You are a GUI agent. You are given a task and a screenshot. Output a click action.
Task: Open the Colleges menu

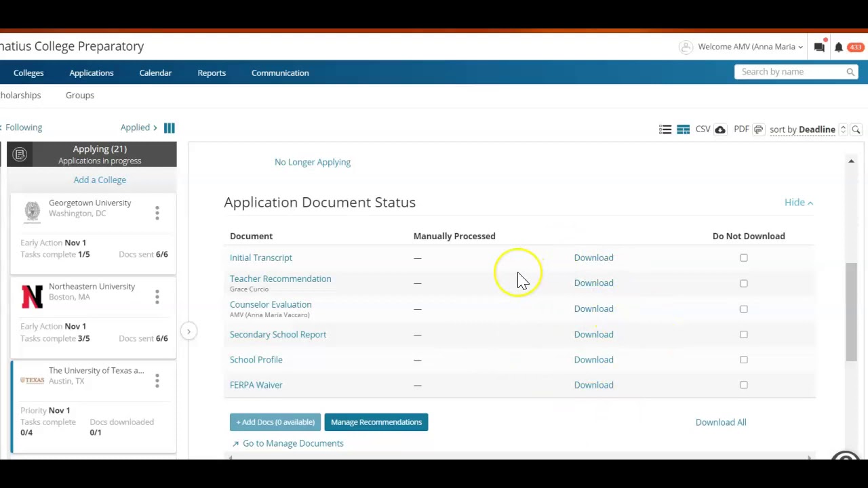[28, 73]
